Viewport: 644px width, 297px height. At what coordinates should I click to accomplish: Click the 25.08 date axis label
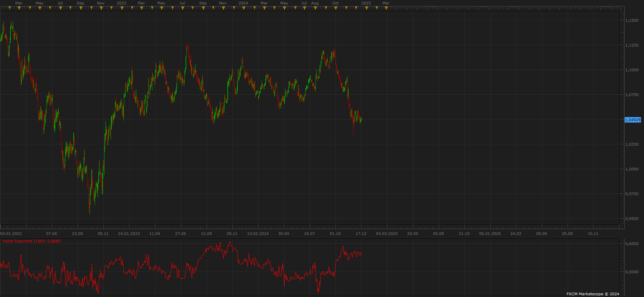click(x=567, y=234)
